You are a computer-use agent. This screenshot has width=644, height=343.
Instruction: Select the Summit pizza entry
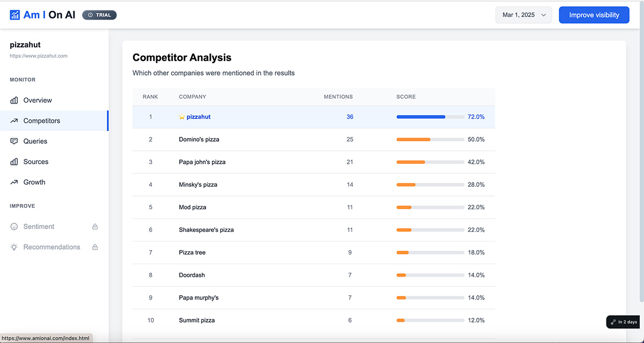pyautogui.click(x=197, y=320)
